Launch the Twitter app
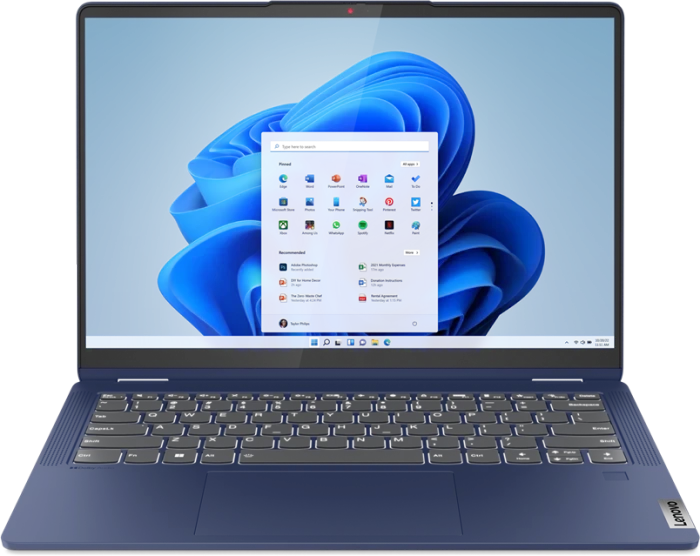Image resolution: width=700 pixels, height=556 pixels. point(416,202)
